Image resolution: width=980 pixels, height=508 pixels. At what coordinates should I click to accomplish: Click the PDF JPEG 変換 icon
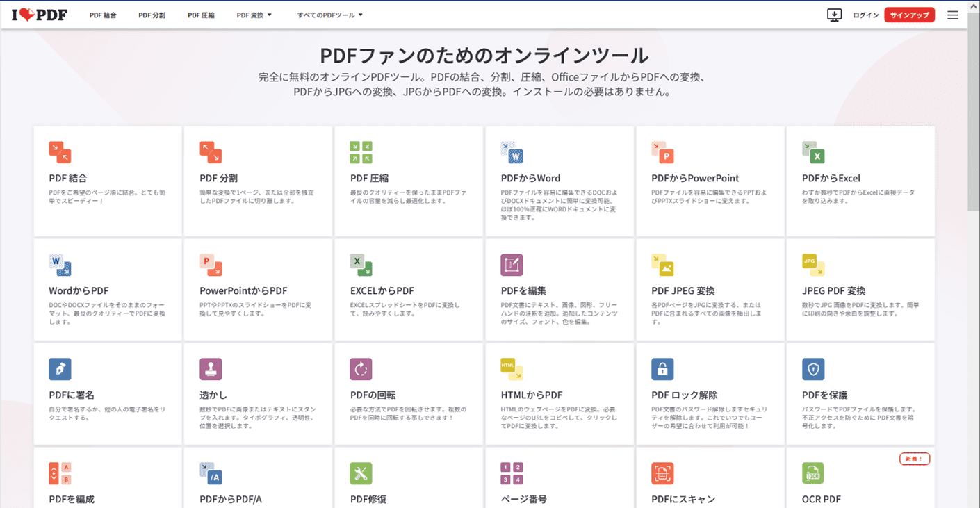pos(662,265)
